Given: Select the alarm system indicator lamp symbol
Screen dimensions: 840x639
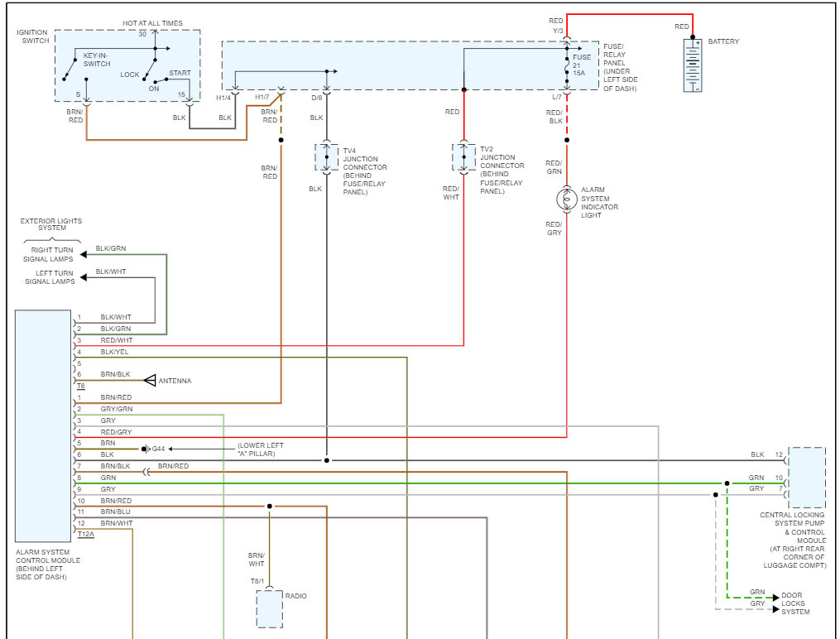Looking at the screenshot, I should click(567, 199).
